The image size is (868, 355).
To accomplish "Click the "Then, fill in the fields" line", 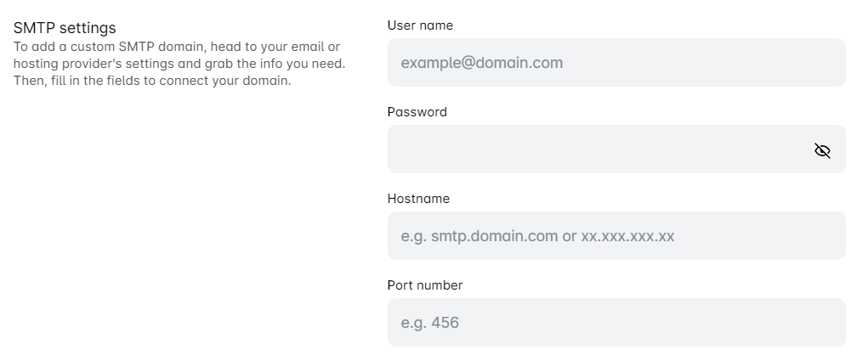I will pos(152,82).
